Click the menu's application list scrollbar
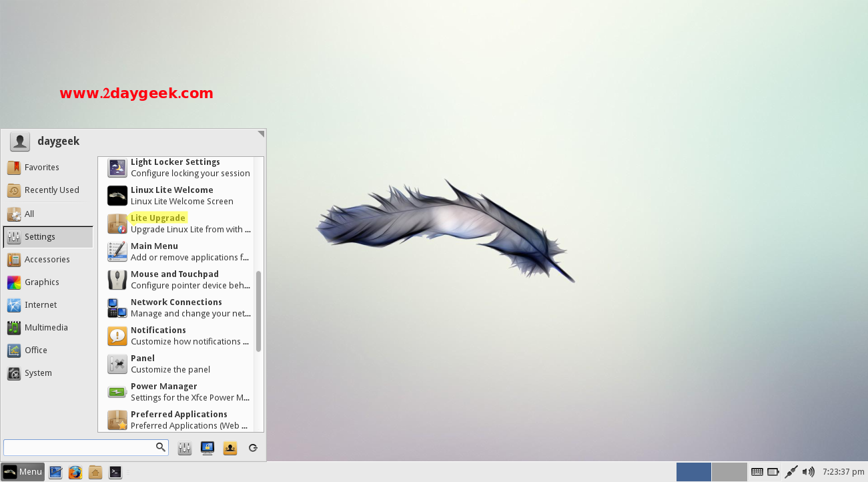 click(x=258, y=310)
